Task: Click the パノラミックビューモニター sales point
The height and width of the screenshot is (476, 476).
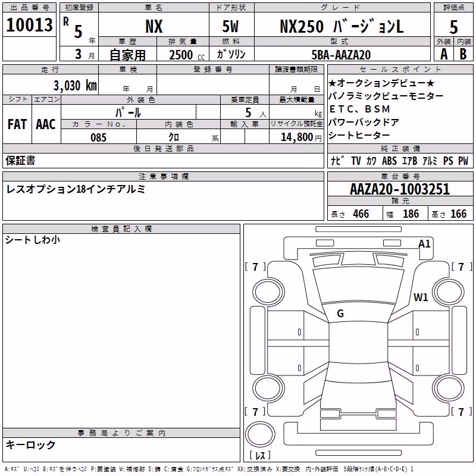Action: (x=386, y=96)
